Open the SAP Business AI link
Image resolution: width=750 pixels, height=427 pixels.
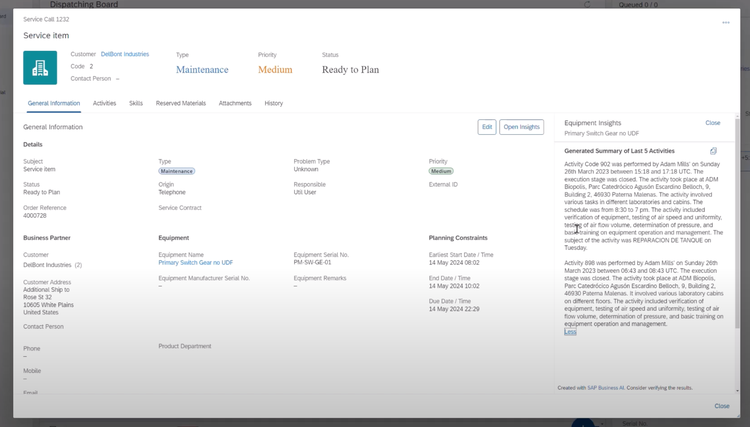click(x=606, y=388)
